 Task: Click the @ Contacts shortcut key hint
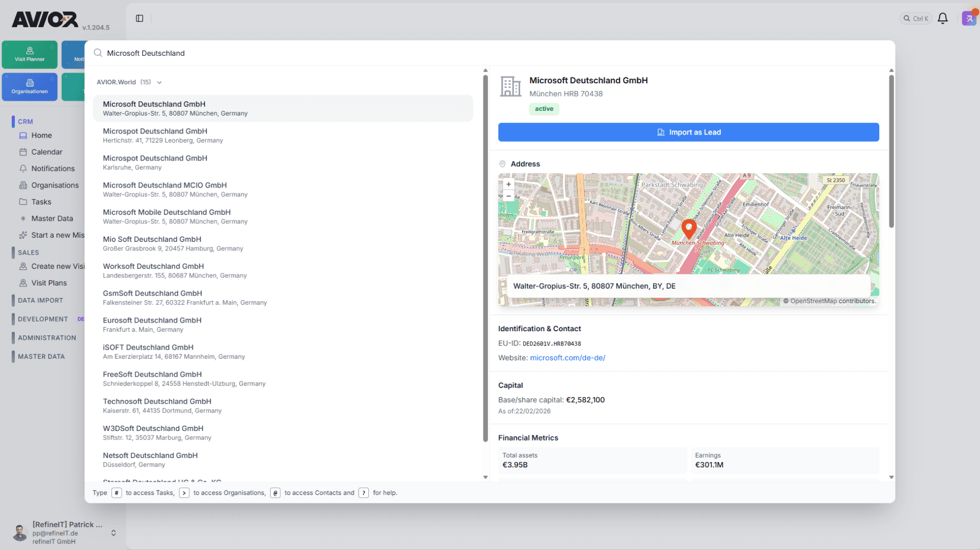tap(275, 493)
